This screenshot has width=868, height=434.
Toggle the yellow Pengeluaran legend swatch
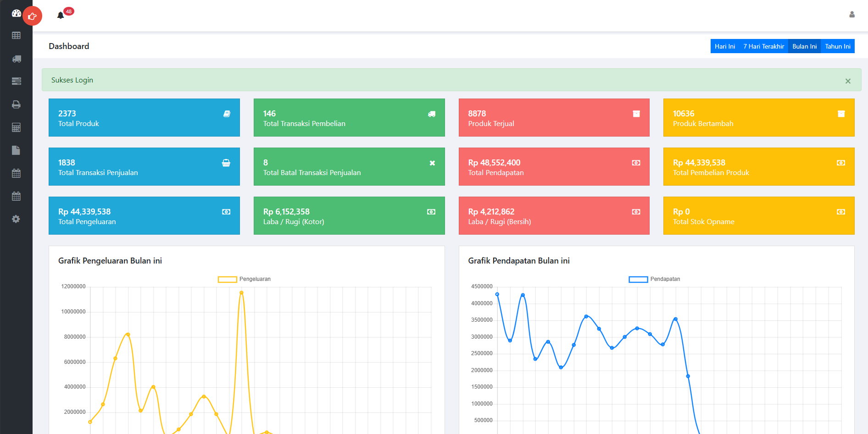[227, 280]
